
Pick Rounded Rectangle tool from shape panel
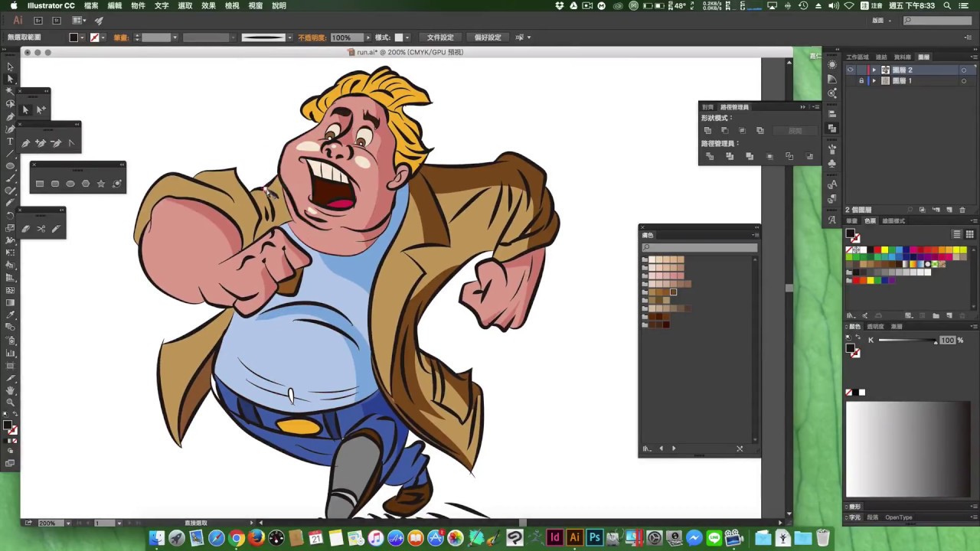click(x=55, y=184)
